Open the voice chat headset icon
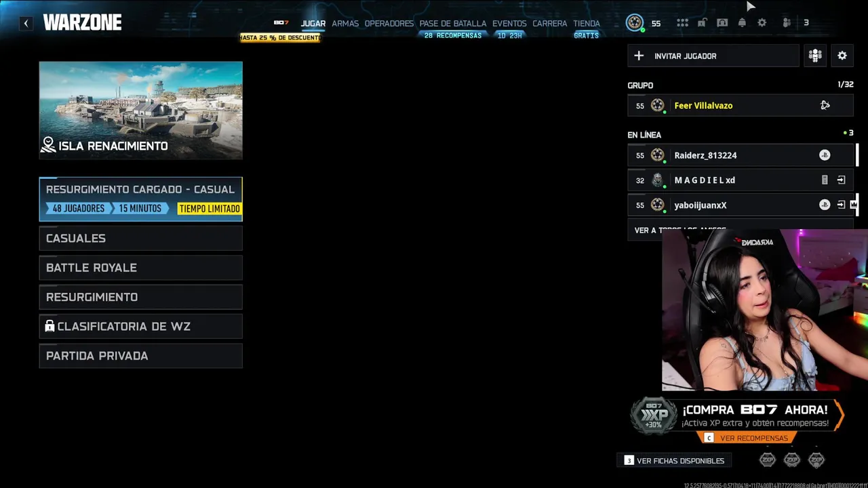Screen dimensions: 868x488 (x=722, y=23)
